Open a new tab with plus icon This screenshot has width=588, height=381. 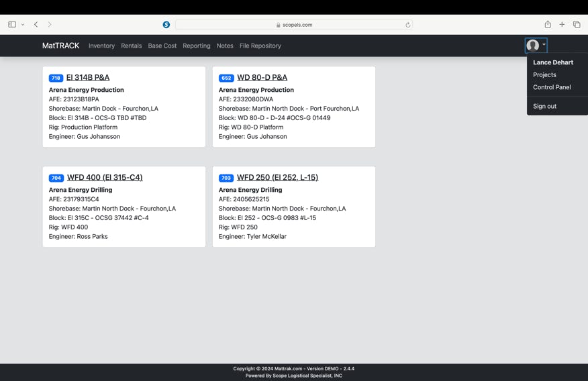point(562,25)
